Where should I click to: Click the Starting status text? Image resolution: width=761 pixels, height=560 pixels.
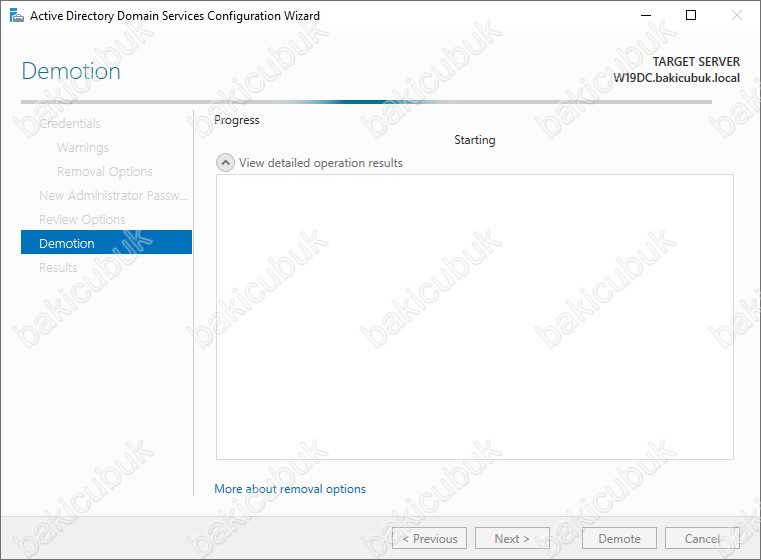475,140
